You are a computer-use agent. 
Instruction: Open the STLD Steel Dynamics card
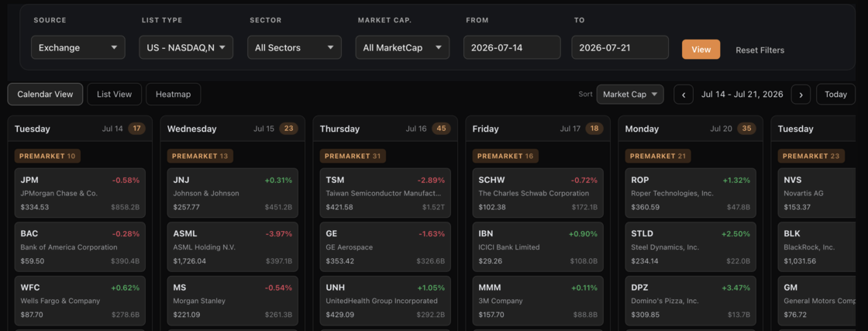pos(691,247)
